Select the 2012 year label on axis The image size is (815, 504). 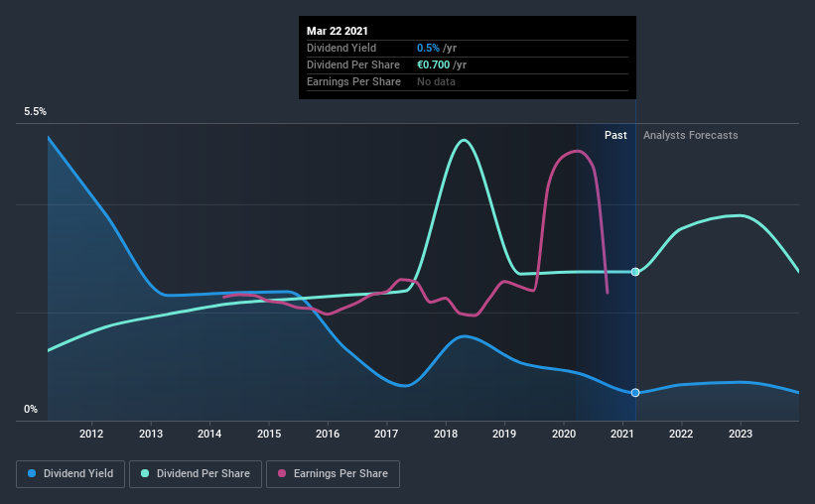pos(91,434)
